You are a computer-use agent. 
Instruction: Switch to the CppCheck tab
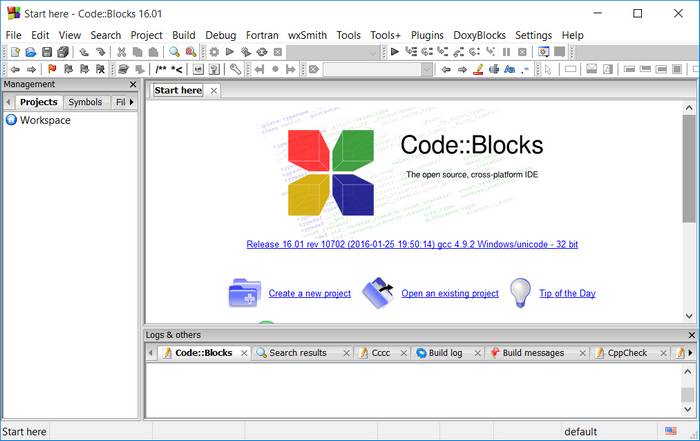627,353
